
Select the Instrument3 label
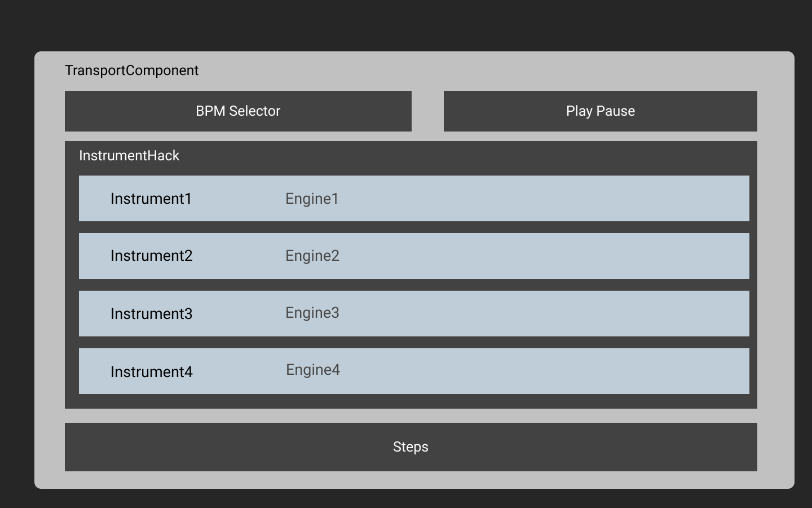151,314
